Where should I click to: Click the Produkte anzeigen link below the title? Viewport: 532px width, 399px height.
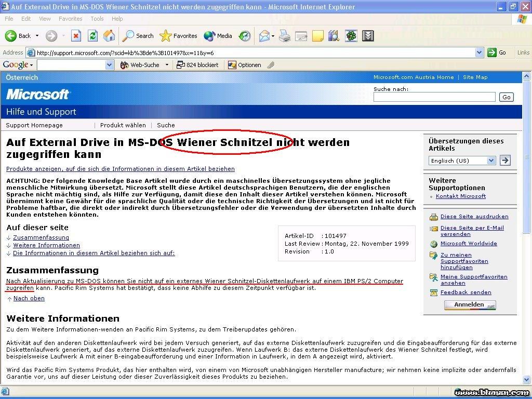[121, 169]
